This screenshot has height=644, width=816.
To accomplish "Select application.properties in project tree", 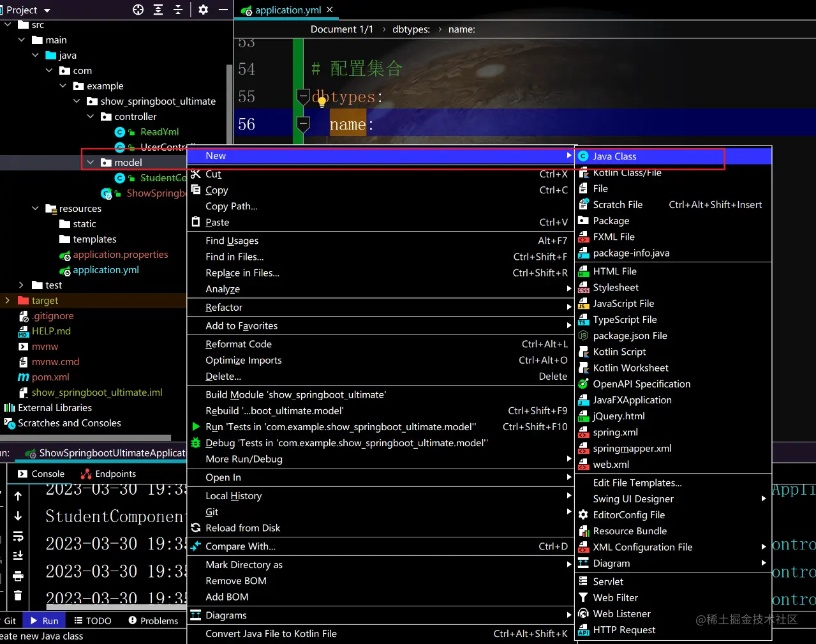I will (121, 254).
